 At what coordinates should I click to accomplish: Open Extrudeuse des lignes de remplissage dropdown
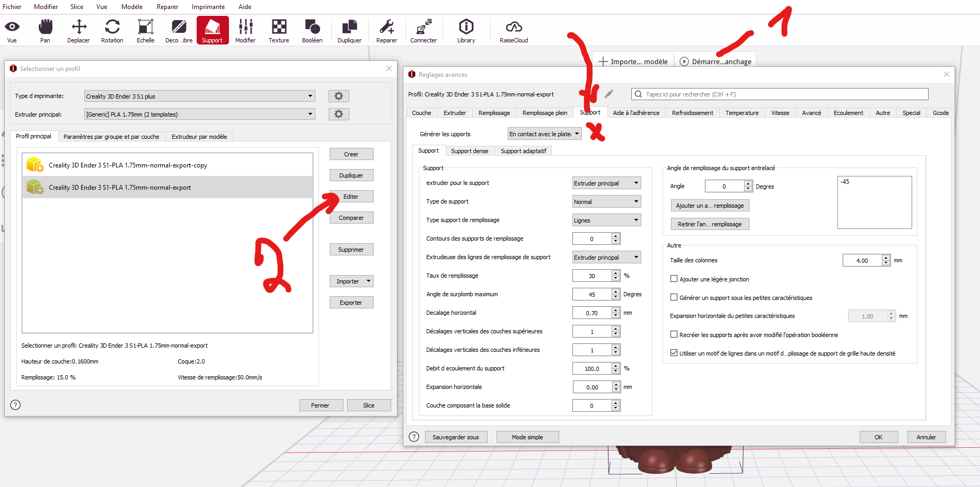click(x=606, y=257)
